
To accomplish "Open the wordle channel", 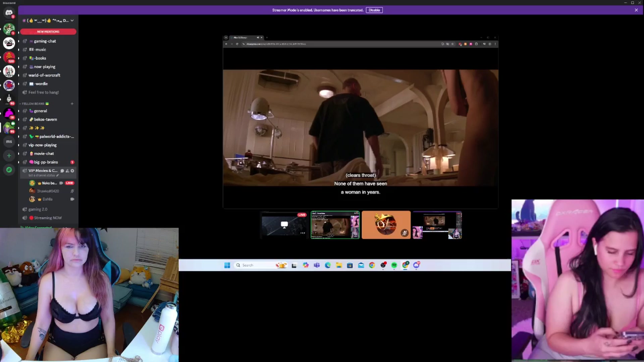I will pos(48,84).
